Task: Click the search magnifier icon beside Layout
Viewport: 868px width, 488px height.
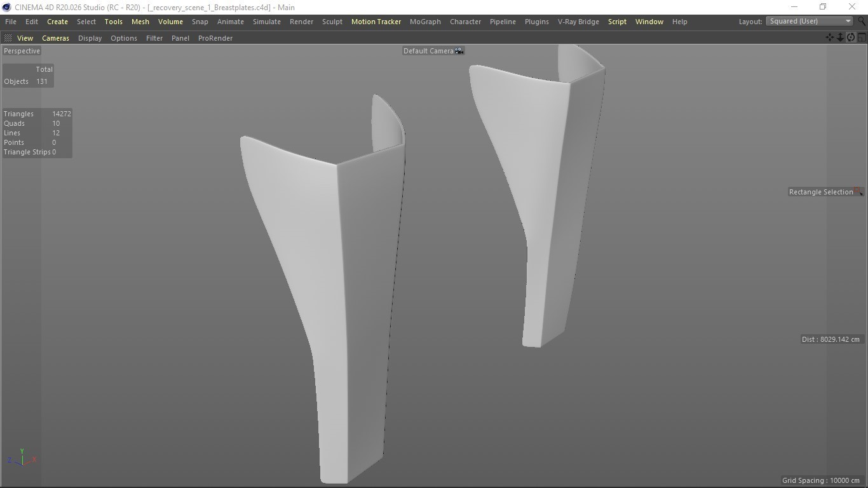Action: (x=862, y=21)
